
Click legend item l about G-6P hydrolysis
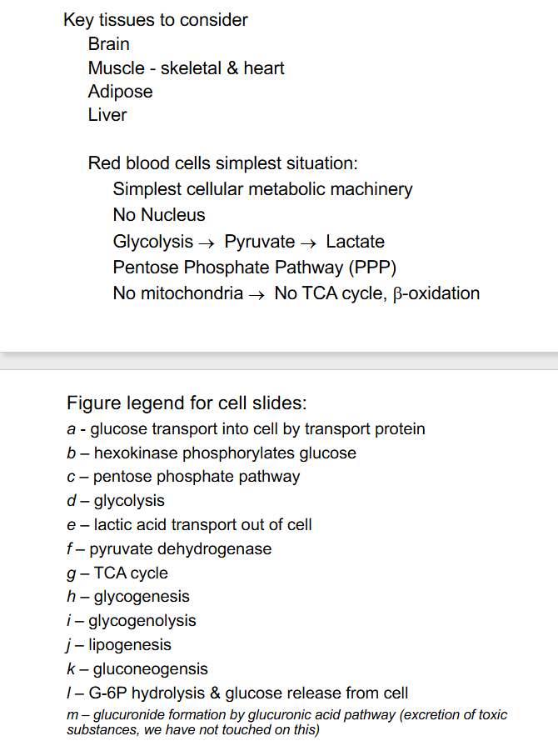tap(237, 693)
